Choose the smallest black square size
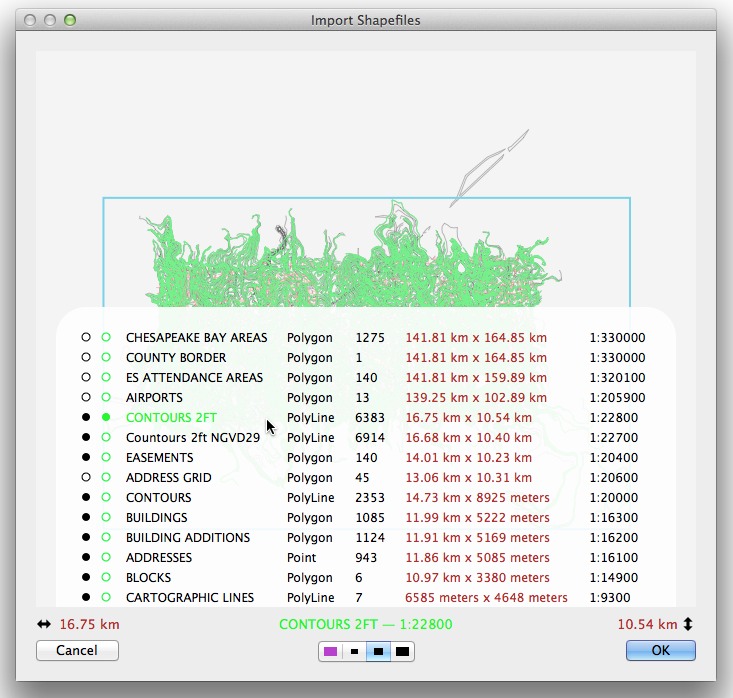The height and width of the screenshot is (698, 733). click(354, 651)
